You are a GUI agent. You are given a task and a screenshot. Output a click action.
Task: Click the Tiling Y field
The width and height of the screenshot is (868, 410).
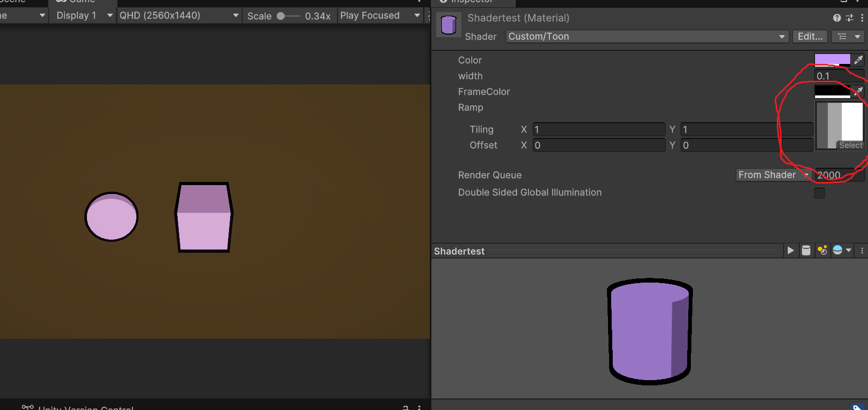pos(746,130)
